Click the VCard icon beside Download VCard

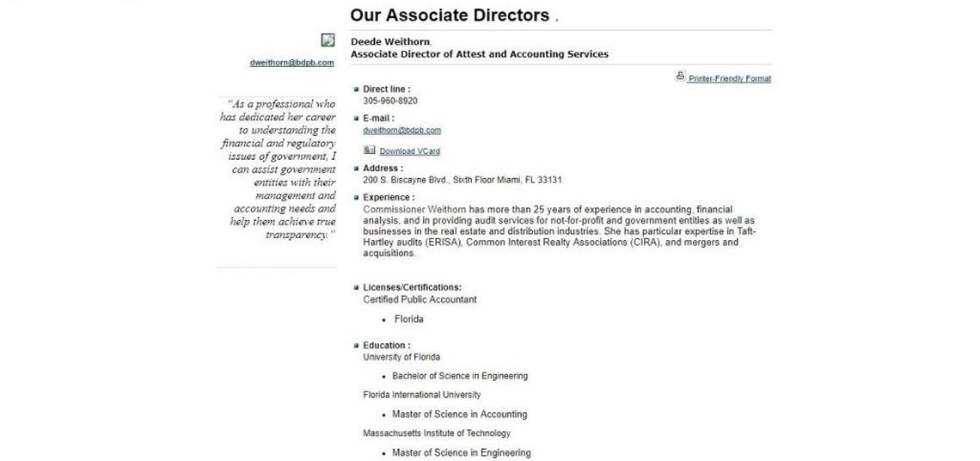pos(369,150)
